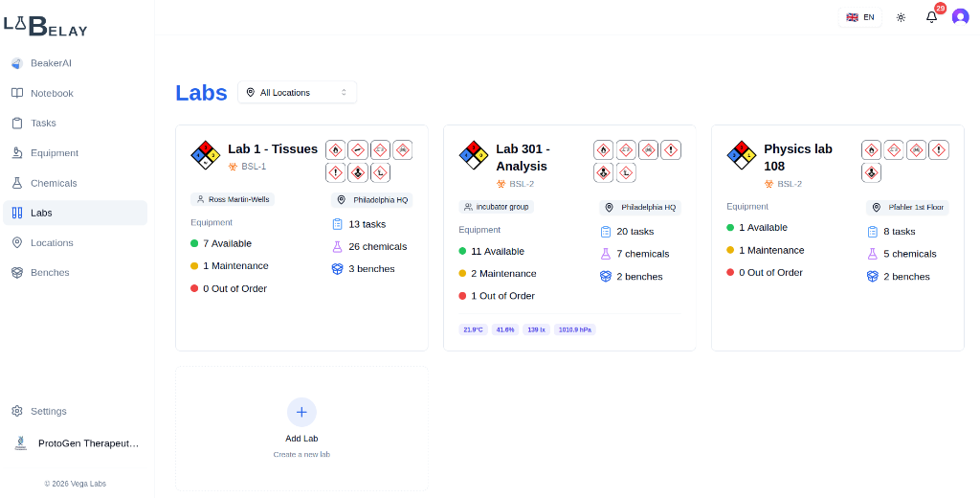Click the exclamation hazard icon on Lab 301 - Analysis
Image resolution: width=980 pixels, height=498 pixels.
click(x=671, y=150)
